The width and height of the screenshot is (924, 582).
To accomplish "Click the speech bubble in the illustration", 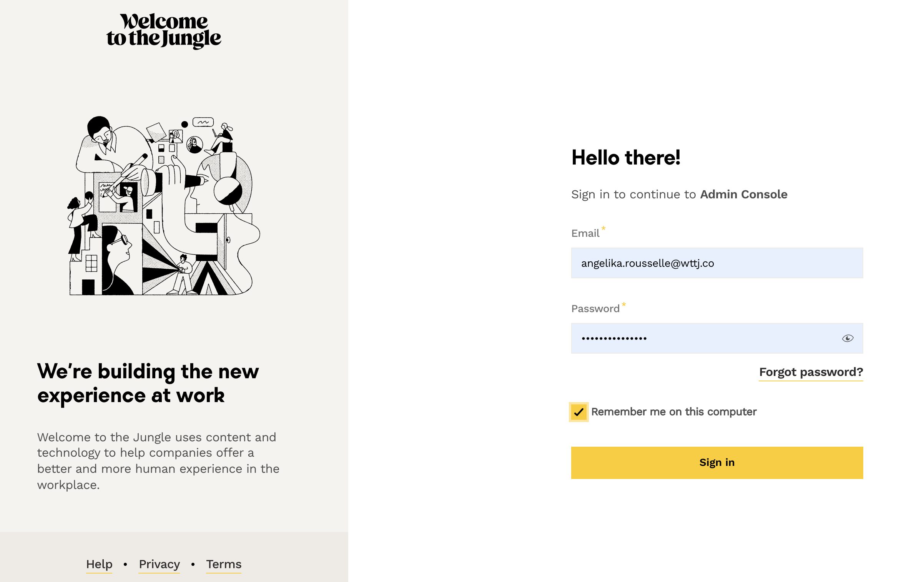I will click(203, 122).
